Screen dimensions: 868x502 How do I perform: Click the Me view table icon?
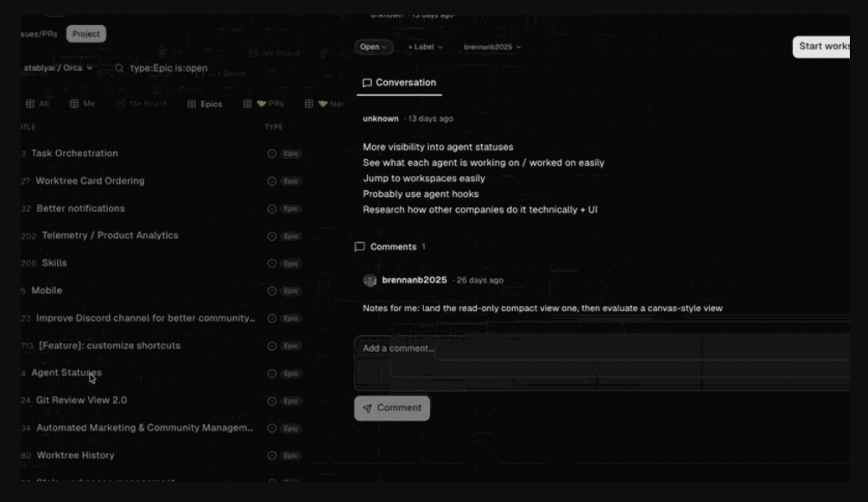coord(73,104)
